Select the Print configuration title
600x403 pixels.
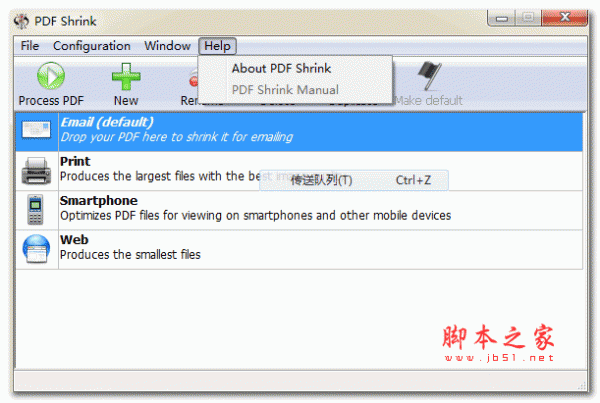click(x=75, y=162)
